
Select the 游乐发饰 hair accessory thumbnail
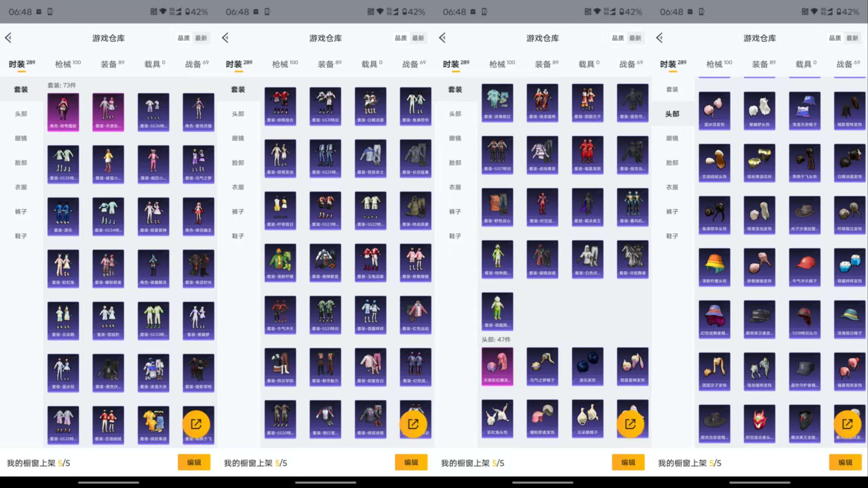click(x=587, y=366)
